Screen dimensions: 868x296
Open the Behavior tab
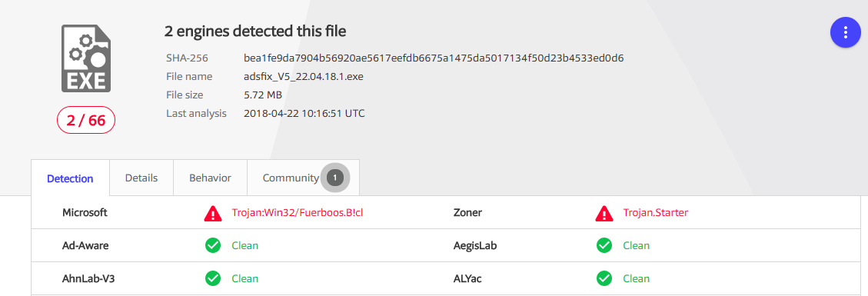pos(210,178)
